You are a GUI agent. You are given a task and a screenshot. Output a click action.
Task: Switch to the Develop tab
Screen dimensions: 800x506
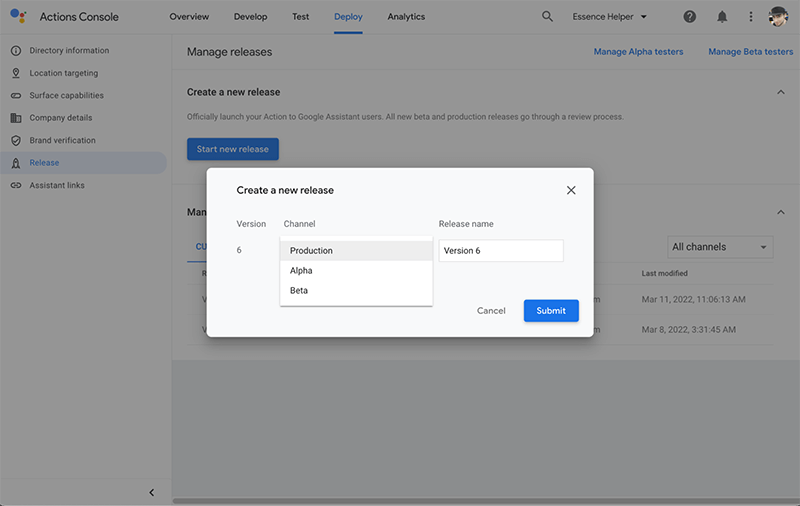click(251, 17)
